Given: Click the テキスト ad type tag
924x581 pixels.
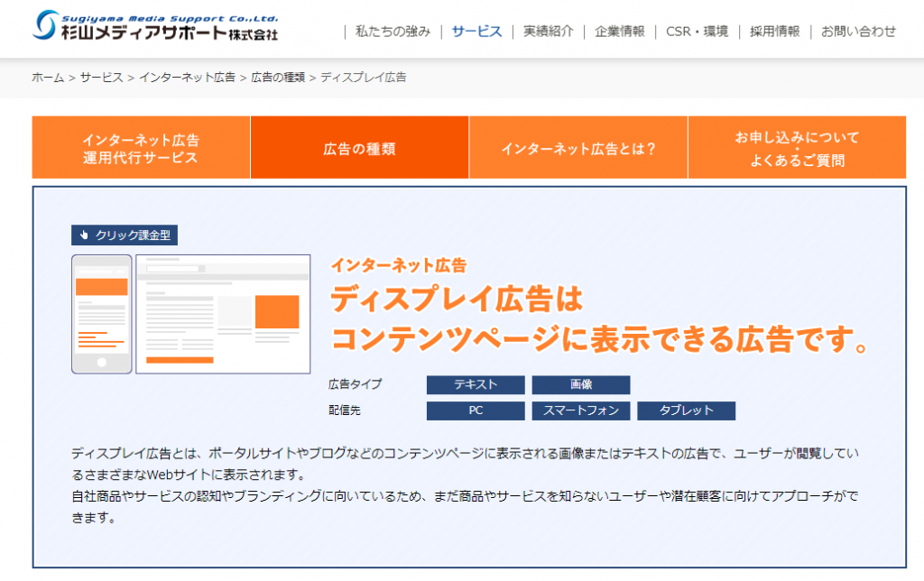Looking at the screenshot, I should [476, 385].
